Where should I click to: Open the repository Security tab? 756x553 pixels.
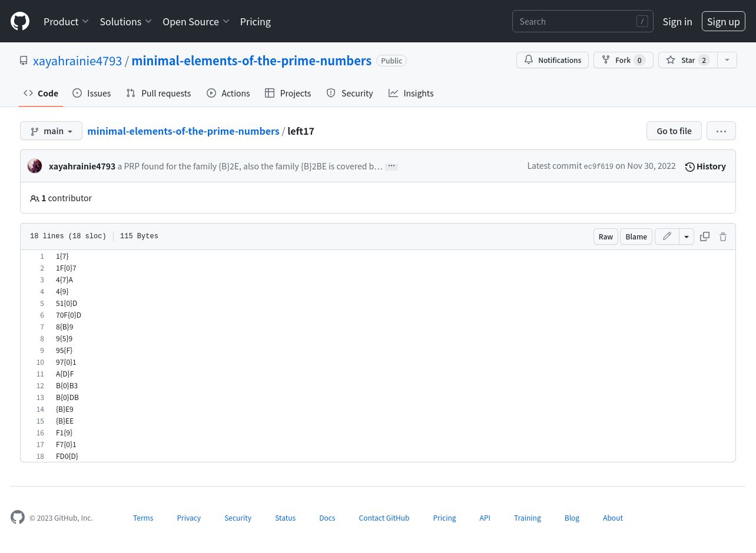click(x=350, y=93)
